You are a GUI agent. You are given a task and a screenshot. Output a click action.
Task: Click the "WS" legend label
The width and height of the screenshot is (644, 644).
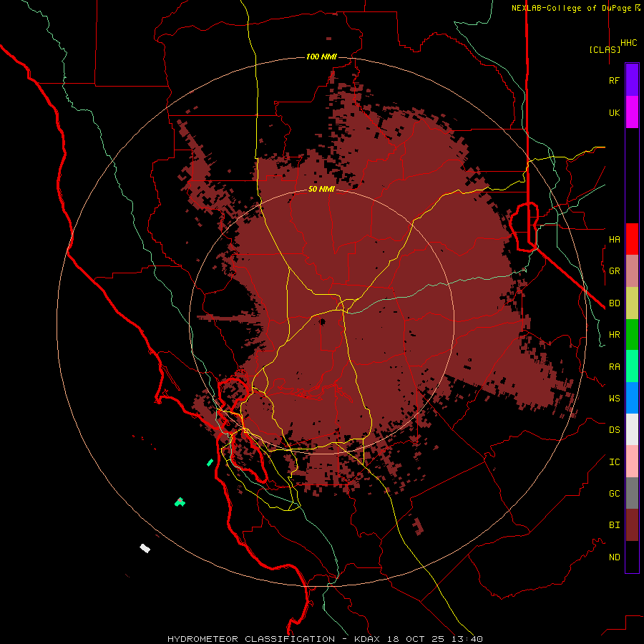pos(614,399)
